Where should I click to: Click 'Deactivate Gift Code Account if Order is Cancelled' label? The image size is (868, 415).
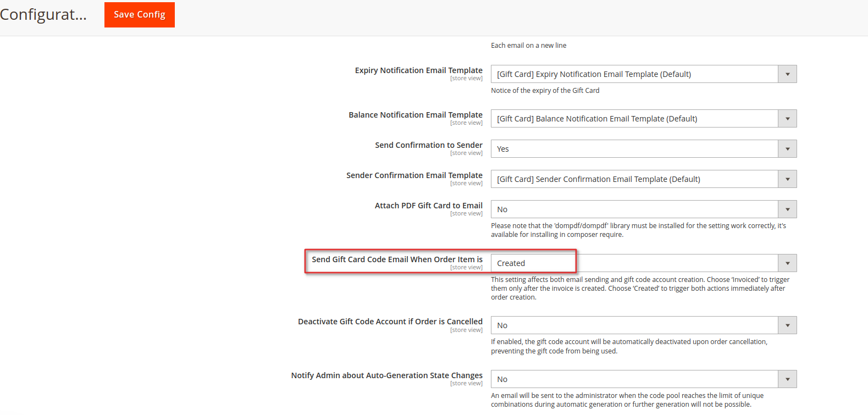coord(390,322)
